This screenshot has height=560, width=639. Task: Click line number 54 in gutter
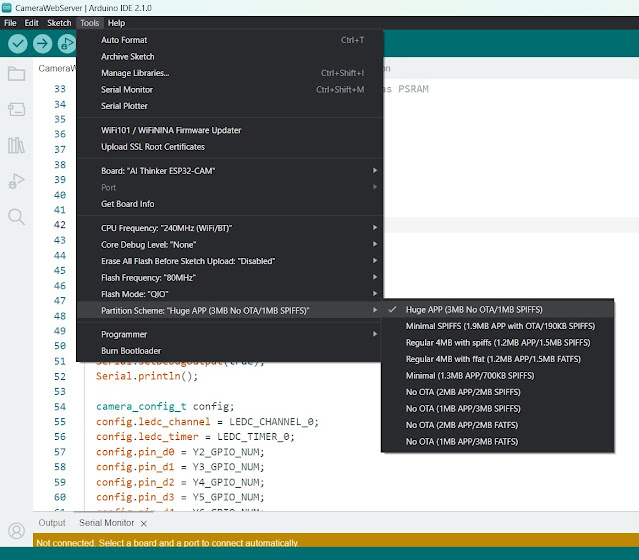(59, 407)
